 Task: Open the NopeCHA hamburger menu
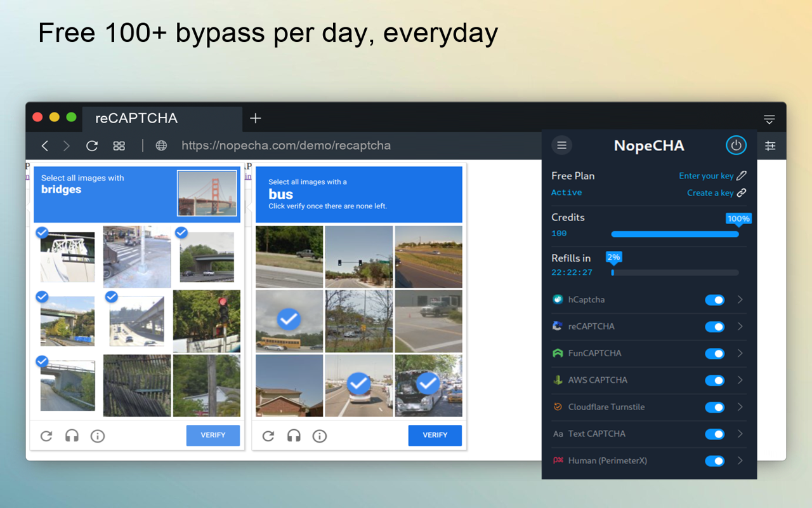tap(561, 145)
